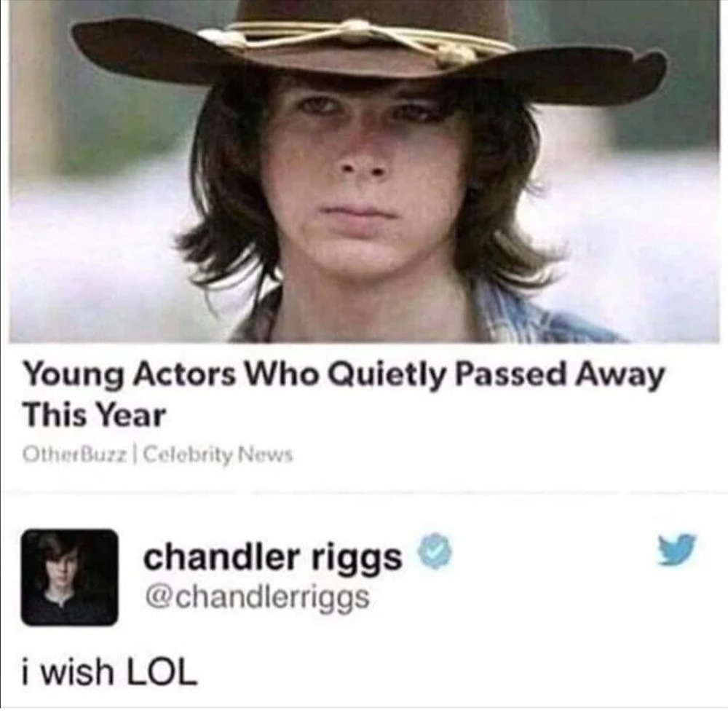Click the word 'Away' in headline

620,375
